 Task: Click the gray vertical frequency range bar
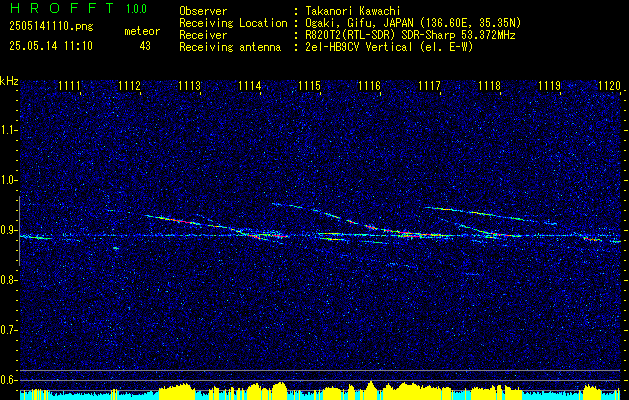tap(20, 231)
